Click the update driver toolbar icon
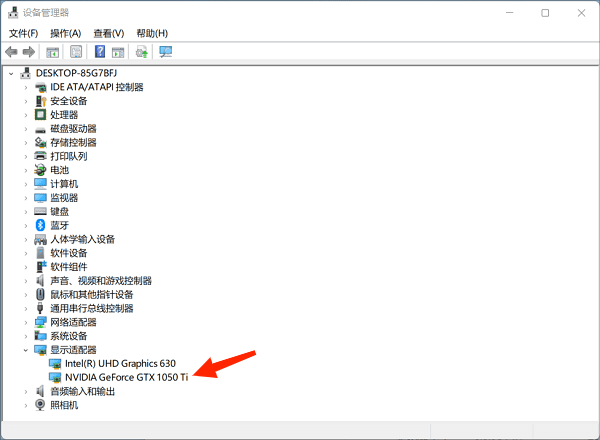This screenshot has width=600, height=440. 142,52
